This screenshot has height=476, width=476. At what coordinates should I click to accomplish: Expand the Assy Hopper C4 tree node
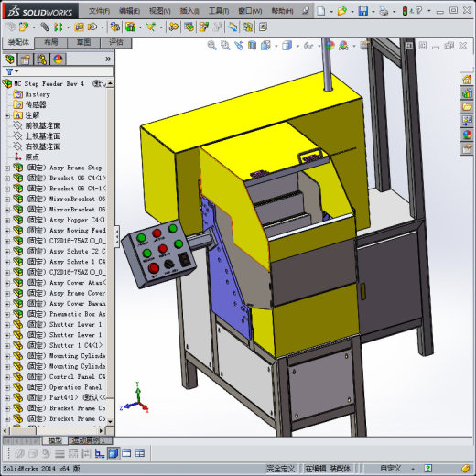[7, 220]
